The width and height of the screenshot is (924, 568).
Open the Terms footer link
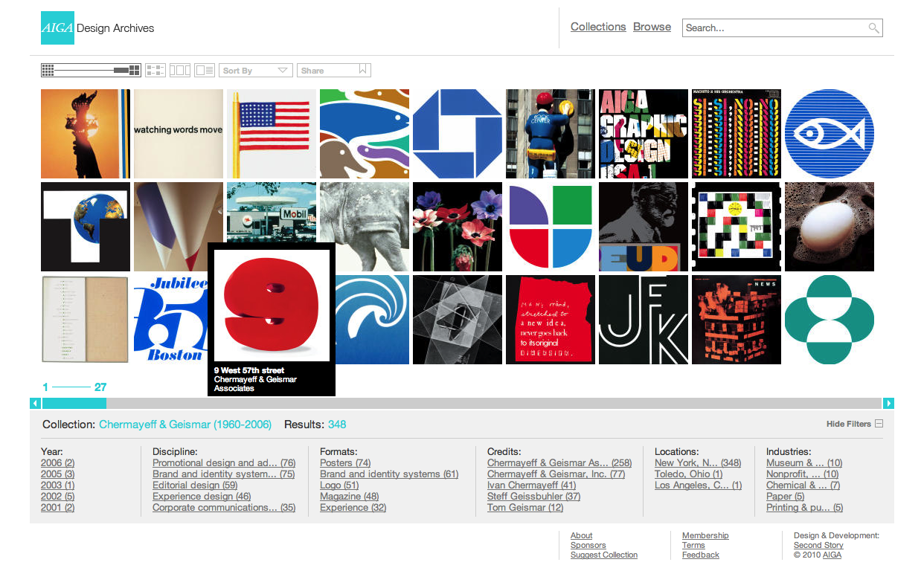click(x=693, y=546)
